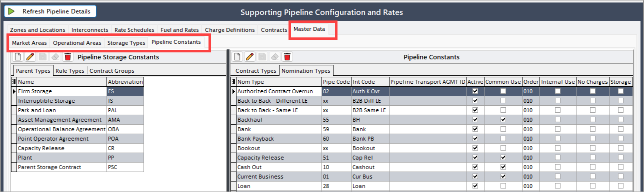Screen dimensions: 644x192
Task: Sort by Pipeline Transport AGMT ID header
Action: [x=427, y=82]
